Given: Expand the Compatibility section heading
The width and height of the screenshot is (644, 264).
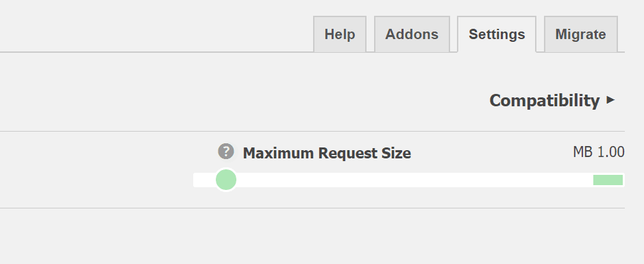Looking at the screenshot, I should [552, 100].
